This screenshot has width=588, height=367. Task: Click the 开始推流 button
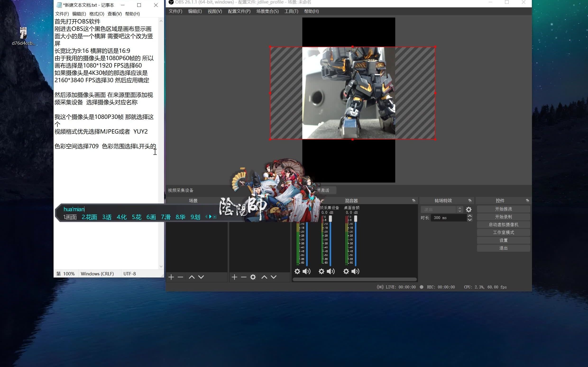click(x=503, y=209)
